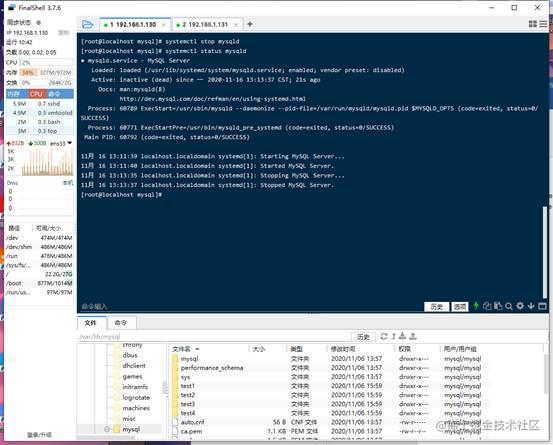
Task: Select performance_schema folder row
Action: point(356,368)
